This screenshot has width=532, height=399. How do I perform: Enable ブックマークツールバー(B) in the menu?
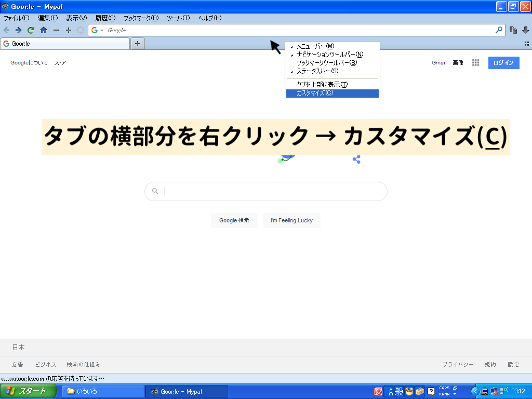332,63
